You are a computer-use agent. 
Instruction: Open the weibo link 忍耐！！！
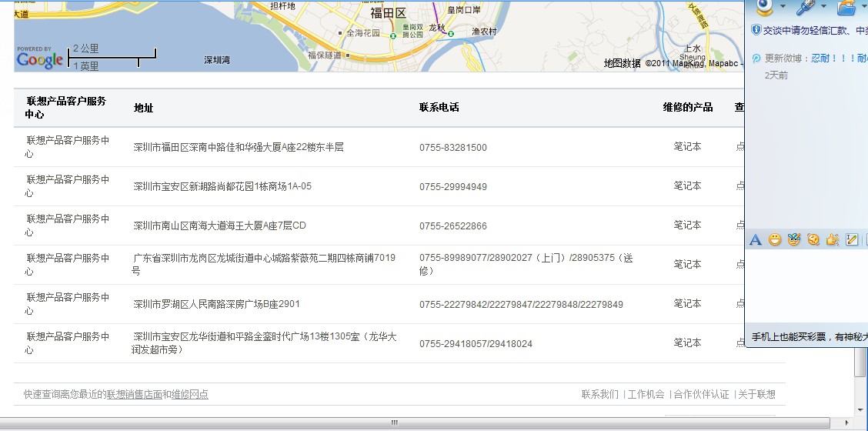pos(833,58)
